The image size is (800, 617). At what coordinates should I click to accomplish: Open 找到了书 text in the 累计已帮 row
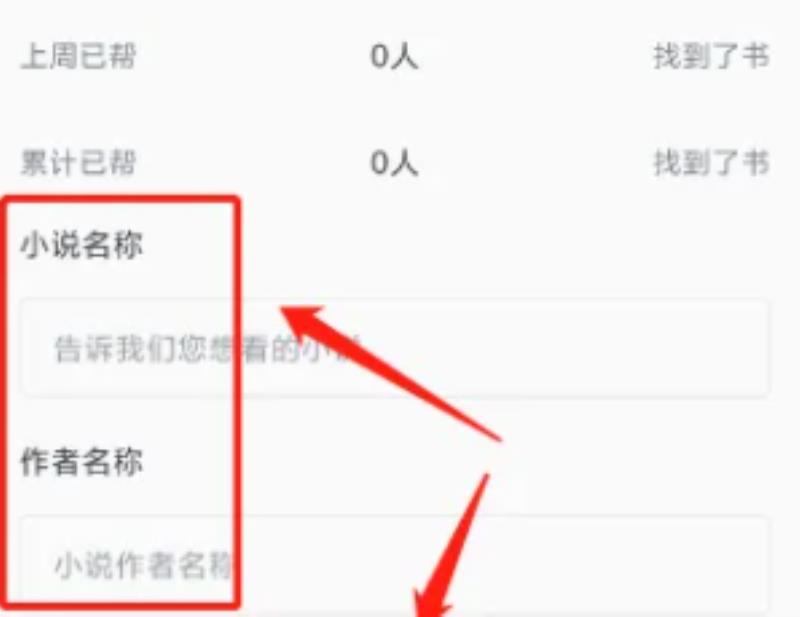point(711,163)
